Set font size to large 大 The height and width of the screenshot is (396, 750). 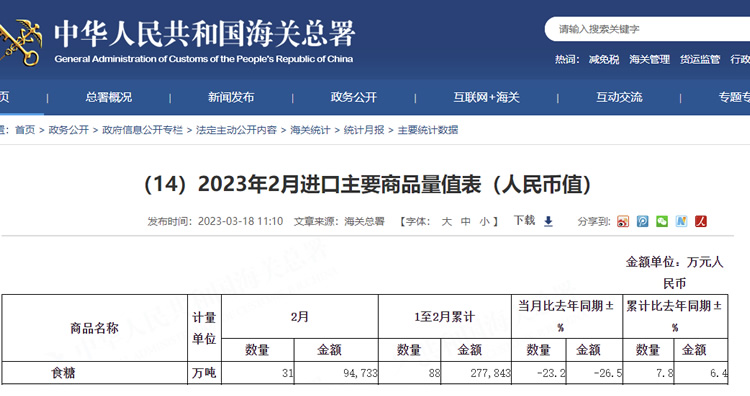click(x=447, y=221)
